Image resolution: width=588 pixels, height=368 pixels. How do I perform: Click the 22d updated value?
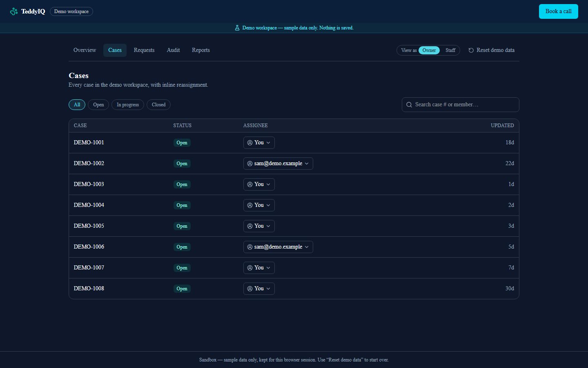point(510,164)
